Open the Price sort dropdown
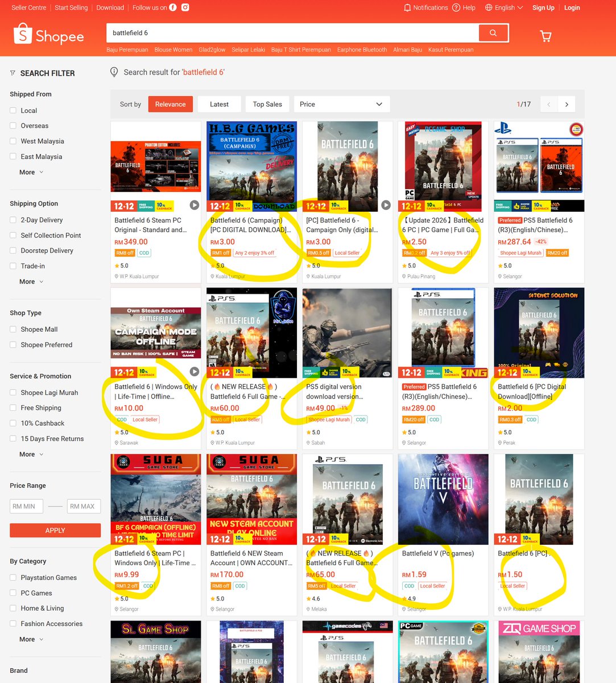Image resolution: width=616 pixels, height=683 pixels. pyautogui.click(x=342, y=104)
